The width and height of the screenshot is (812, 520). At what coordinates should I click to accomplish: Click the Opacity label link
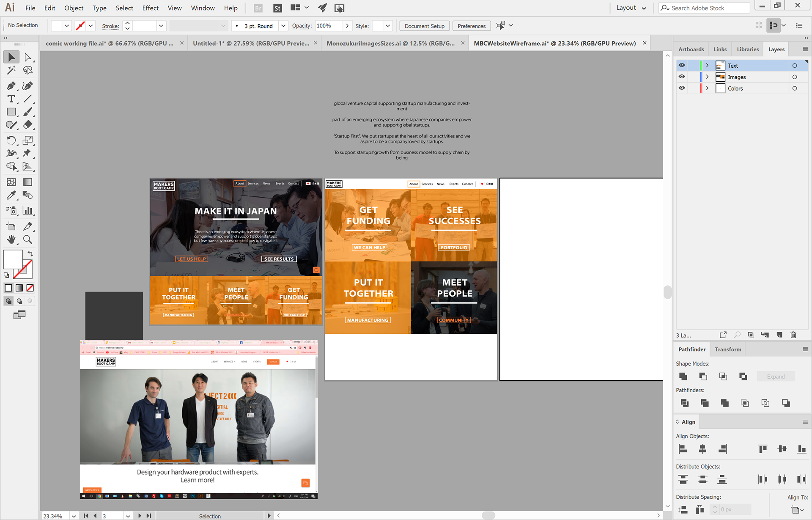click(302, 26)
